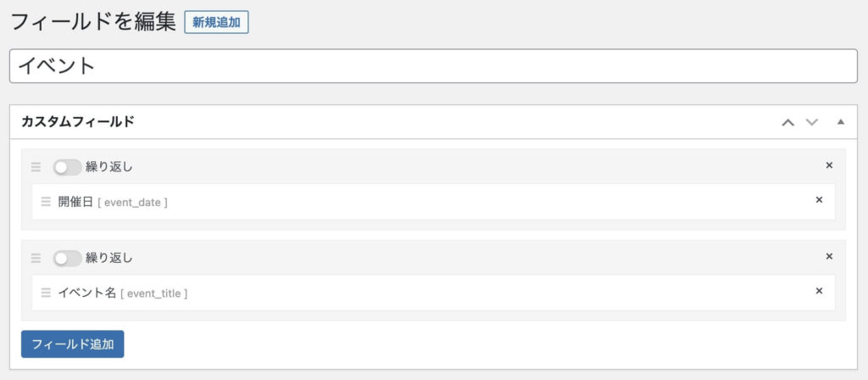Open the イベント名 field row
Image resolution: width=868 pixels, height=380 pixels.
click(x=424, y=293)
